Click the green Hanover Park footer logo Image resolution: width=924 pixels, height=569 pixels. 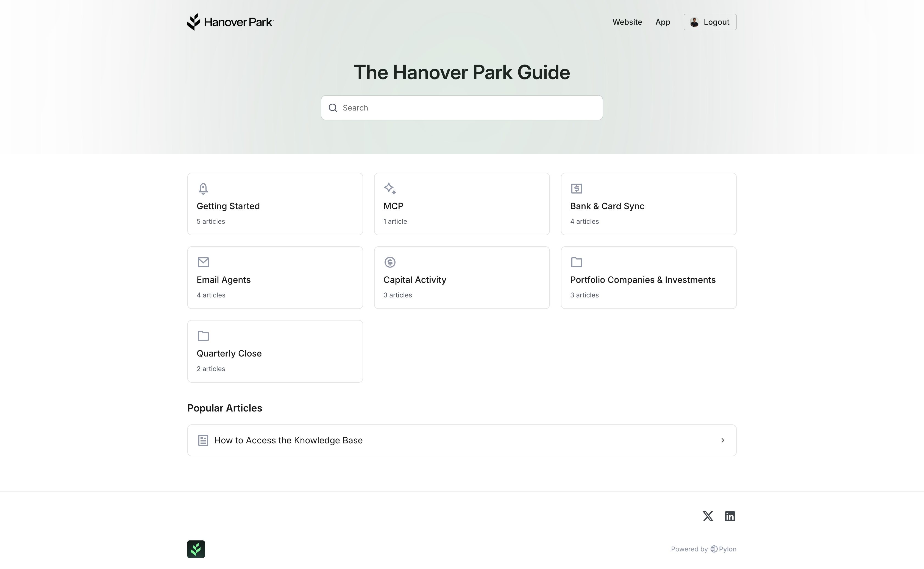coord(196,549)
